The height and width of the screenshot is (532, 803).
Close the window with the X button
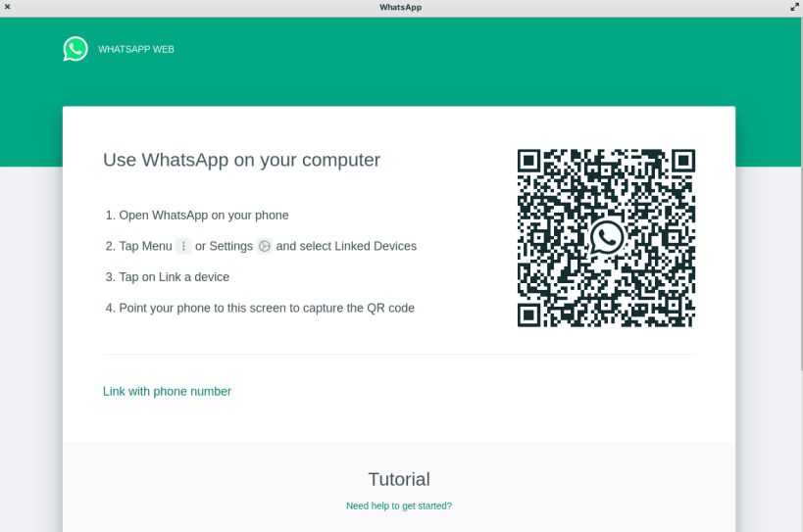click(x=7, y=7)
